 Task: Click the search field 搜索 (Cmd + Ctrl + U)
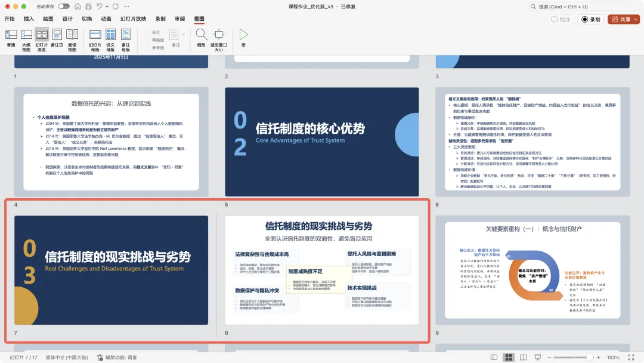[x=583, y=7]
